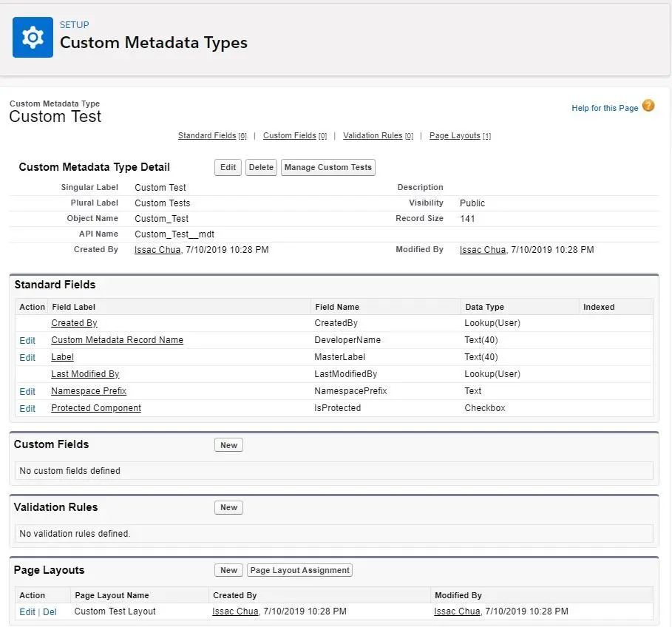The image size is (672, 627).
Task: Click the Edit button in Type Detail
Action: click(x=228, y=167)
